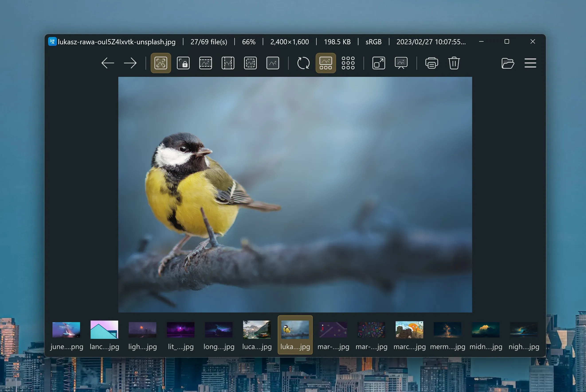Select the midn....jpg thumbnail
The height and width of the screenshot is (392, 586).
point(486,335)
